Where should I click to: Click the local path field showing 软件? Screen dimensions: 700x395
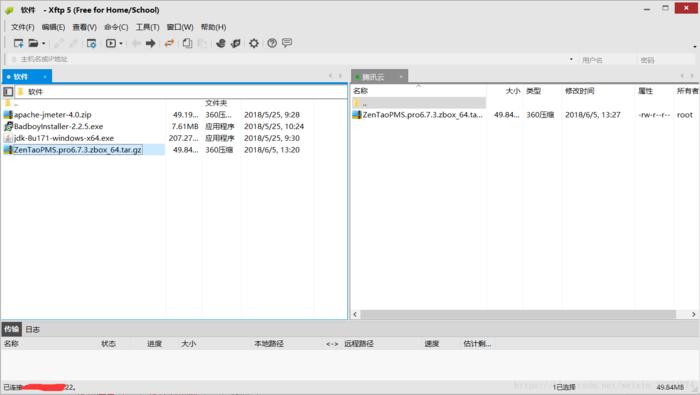pyautogui.click(x=181, y=91)
